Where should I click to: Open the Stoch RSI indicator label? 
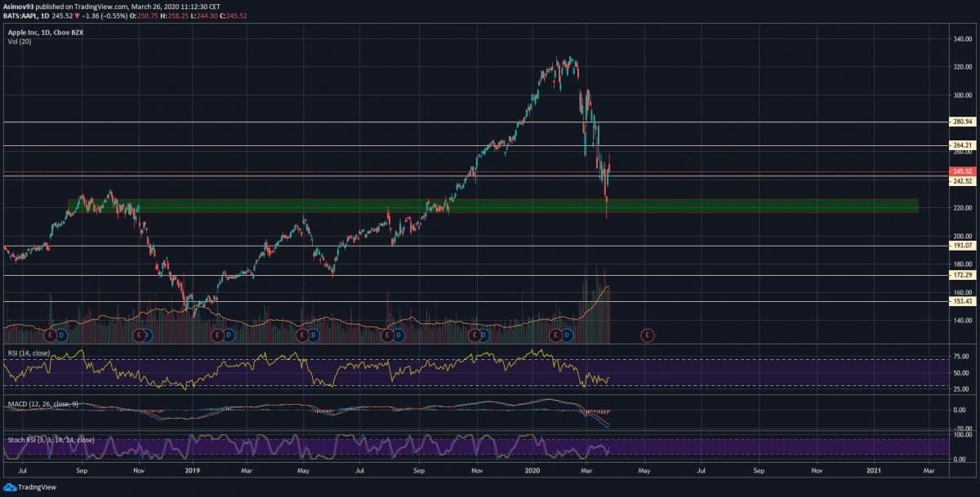point(49,440)
